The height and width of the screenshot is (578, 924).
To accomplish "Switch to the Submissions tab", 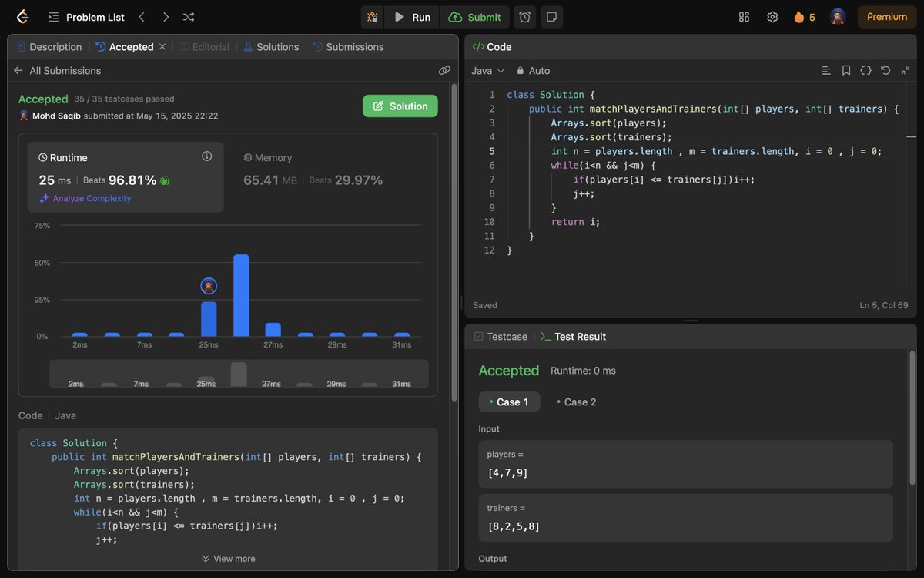I will click(x=348, y=47).
